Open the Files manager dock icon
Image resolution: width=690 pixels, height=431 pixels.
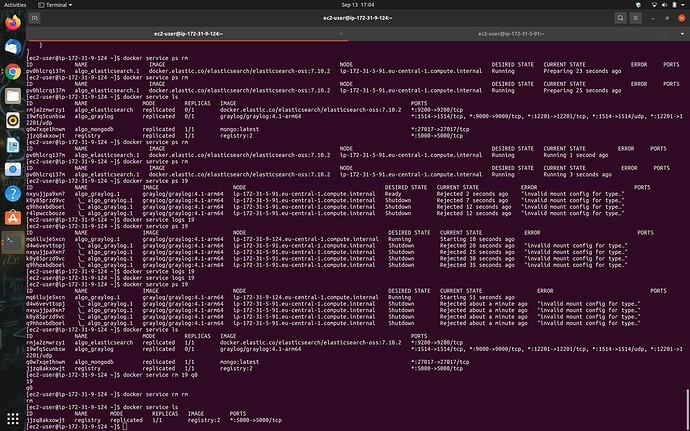click(x=13, y=96)
